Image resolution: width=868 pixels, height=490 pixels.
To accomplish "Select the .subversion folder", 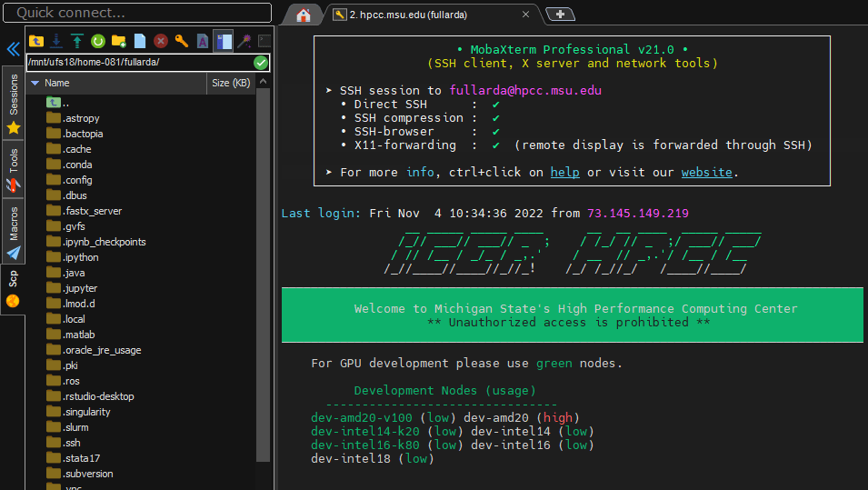I will [x=80, y=475].
